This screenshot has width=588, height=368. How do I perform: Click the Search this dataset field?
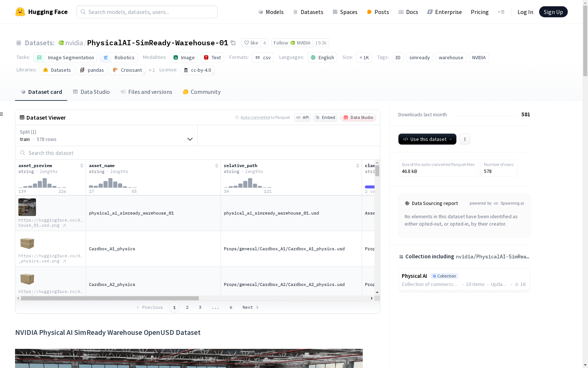tap(198, 153)
